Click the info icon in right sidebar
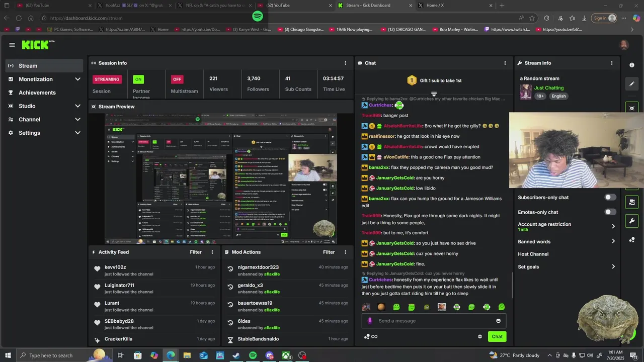This screenshot has height=362, width=644. pos(632,65)
